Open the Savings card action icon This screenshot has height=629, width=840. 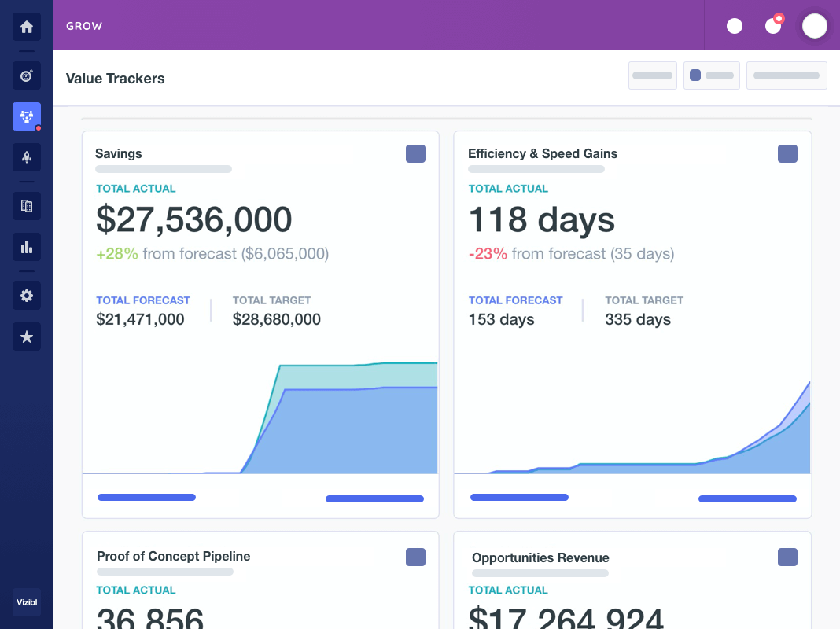click(415, 153)
